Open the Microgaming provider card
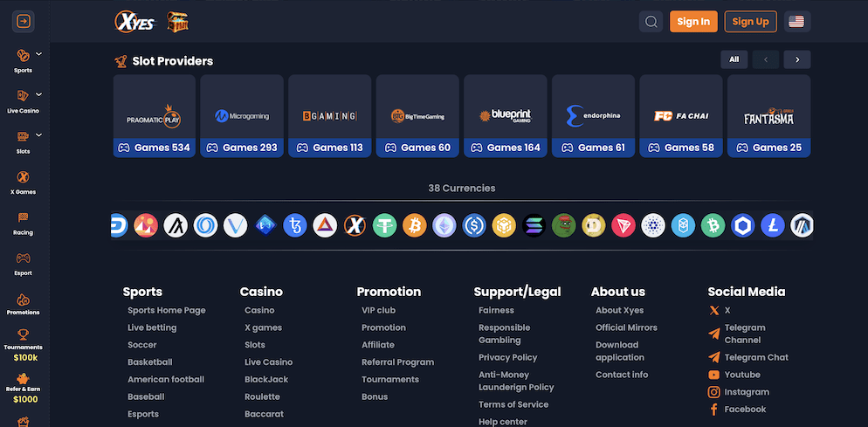This screenshot has width=868, height=427. point(242,116)
